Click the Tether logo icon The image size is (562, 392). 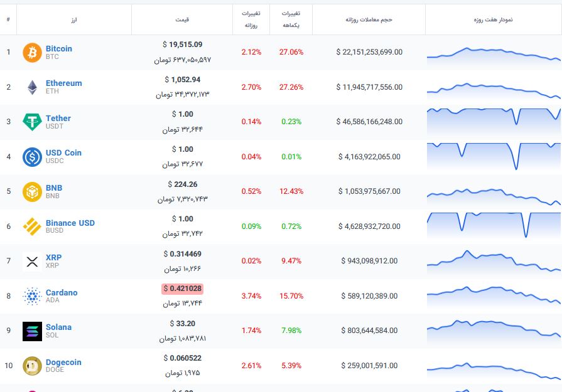[x=32, y=122]
